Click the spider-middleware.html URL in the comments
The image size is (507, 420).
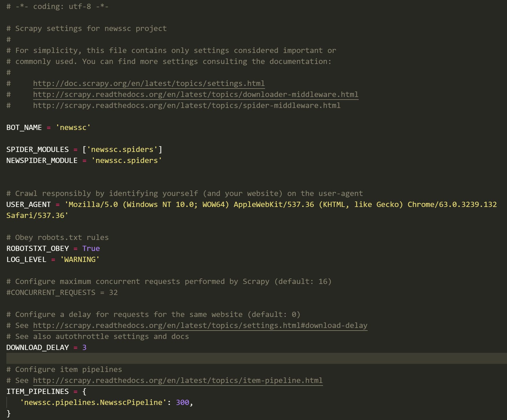point(187,106)
